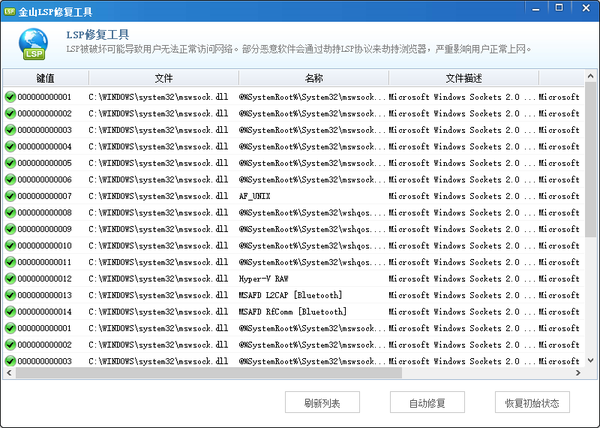This screenshot has height=428, width=600.
Task: Click the 文件描述 column header
Action: 463,77
